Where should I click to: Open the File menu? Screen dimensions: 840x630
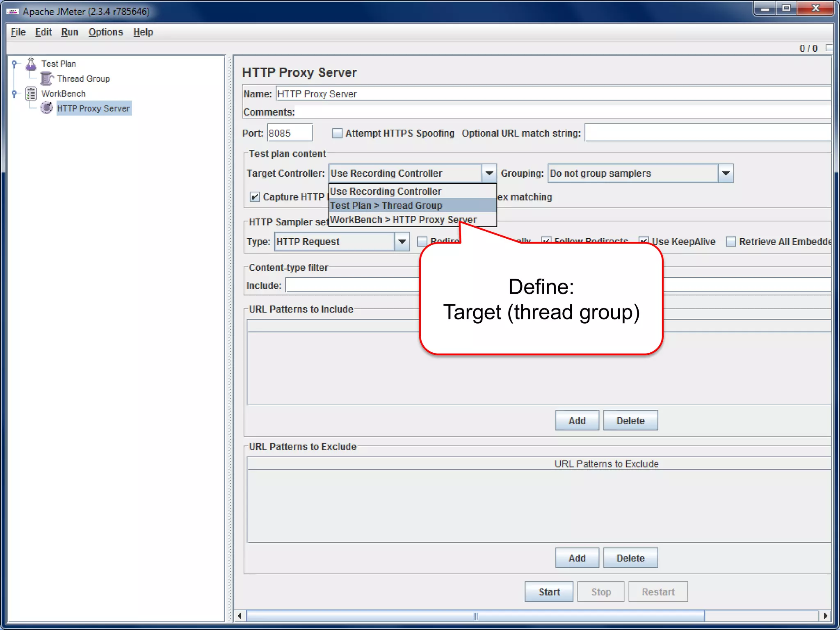pyautogui.click(x=18, y=32)
